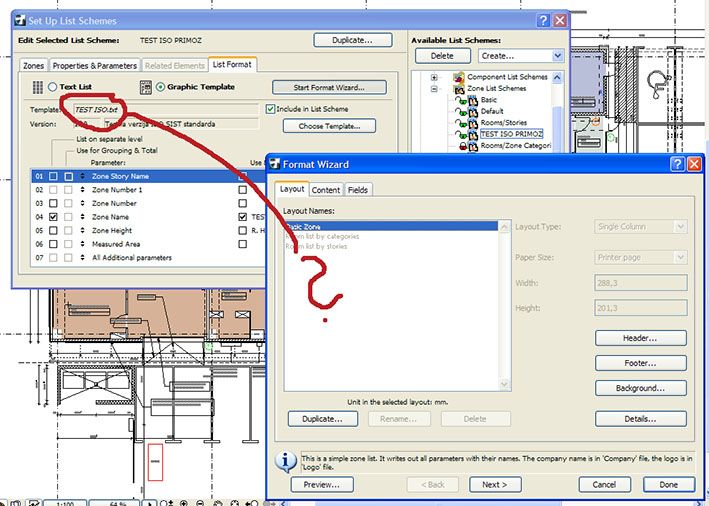Click the Graphic Template layout icon

tap(146, 87)
